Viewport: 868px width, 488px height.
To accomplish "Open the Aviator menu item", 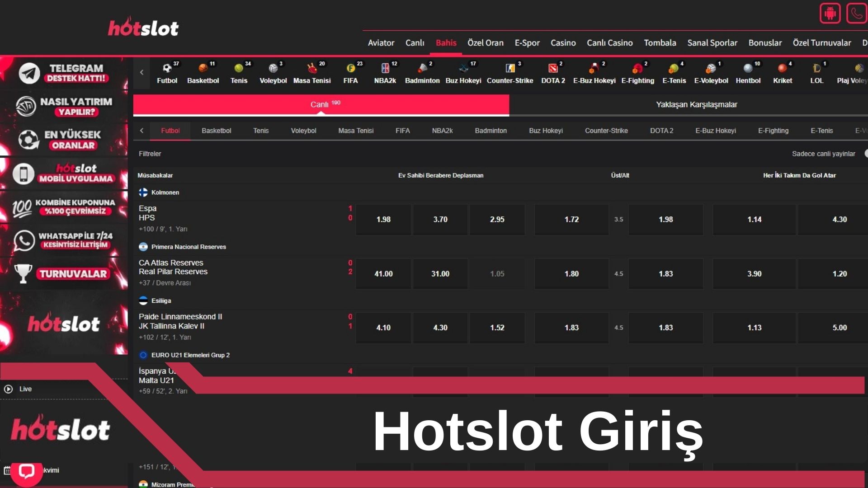I will (381, 43).
